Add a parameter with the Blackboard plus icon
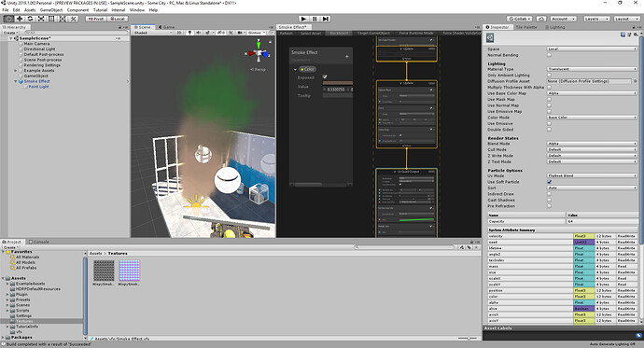644x348 pixels. pos(347,56)
